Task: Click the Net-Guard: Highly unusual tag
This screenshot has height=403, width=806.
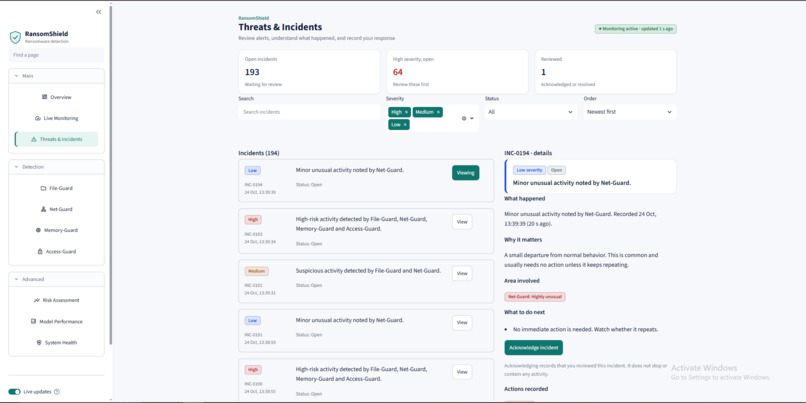Action: click(535, 297)
